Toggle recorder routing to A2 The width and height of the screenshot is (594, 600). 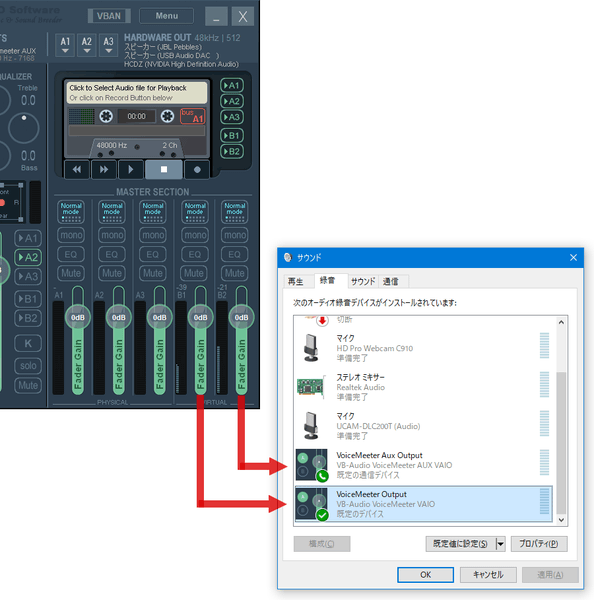(x=232, y=101)
